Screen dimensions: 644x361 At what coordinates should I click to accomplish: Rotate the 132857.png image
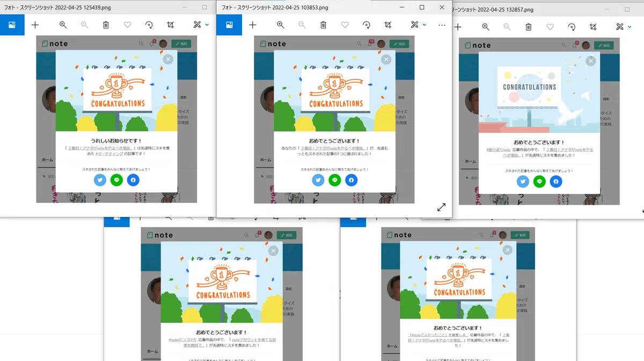572,27
